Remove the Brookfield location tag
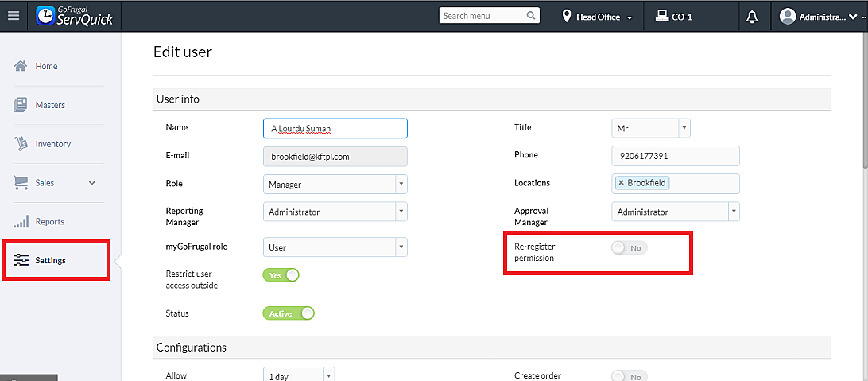This screenshot has height=381, width=868. pos(621,183)
